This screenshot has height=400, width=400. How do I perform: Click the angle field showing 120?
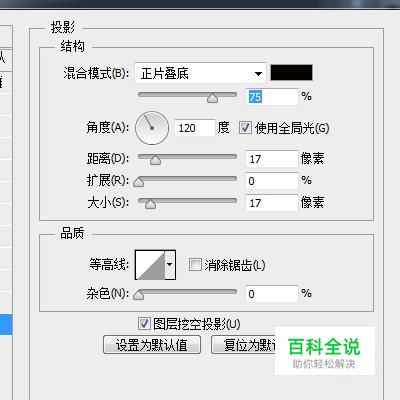point(195,128)
